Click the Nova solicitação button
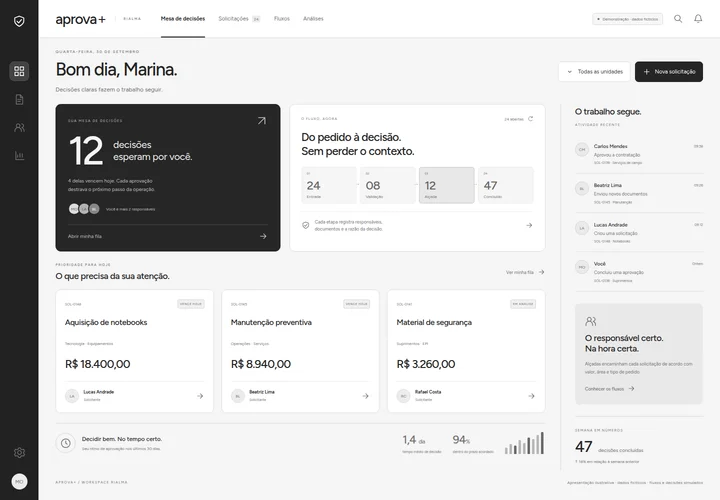 pos(669,72)
